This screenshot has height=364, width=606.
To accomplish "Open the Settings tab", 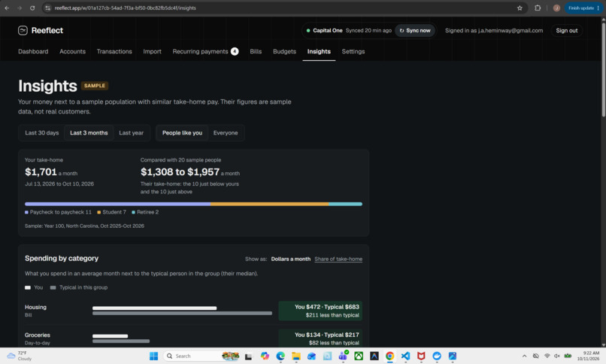I will [353, 51].
